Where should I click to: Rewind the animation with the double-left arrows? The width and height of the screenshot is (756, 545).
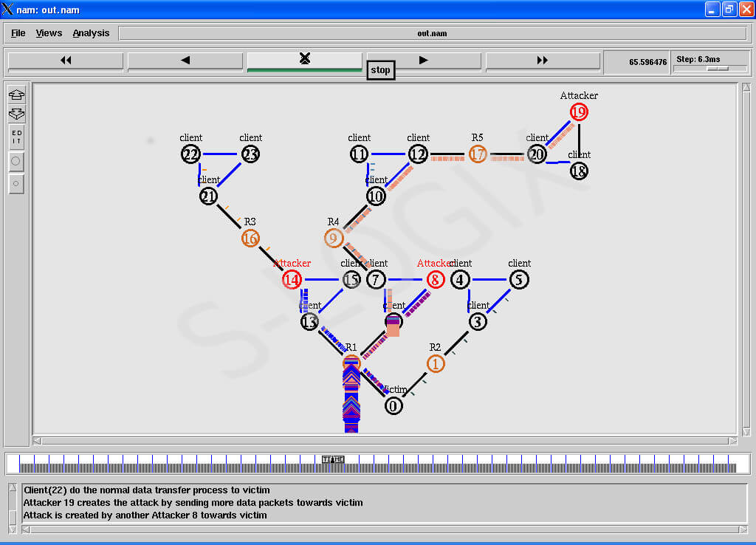tap(66, 61)
